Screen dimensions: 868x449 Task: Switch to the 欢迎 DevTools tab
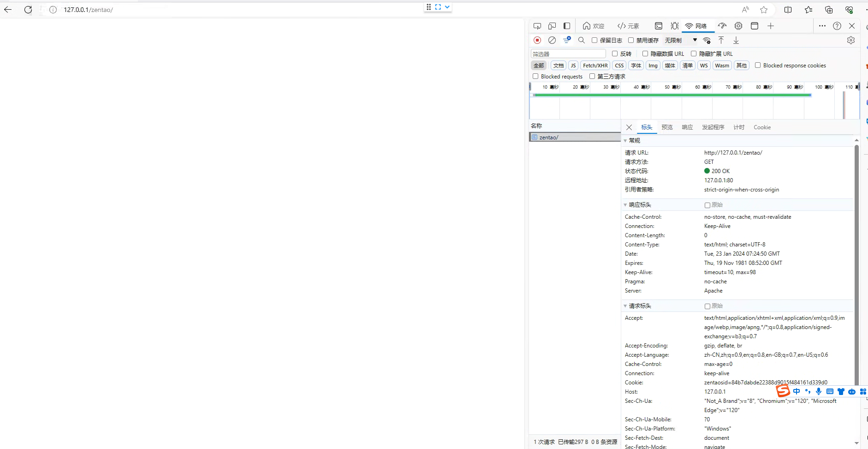[x=593, y=26]
